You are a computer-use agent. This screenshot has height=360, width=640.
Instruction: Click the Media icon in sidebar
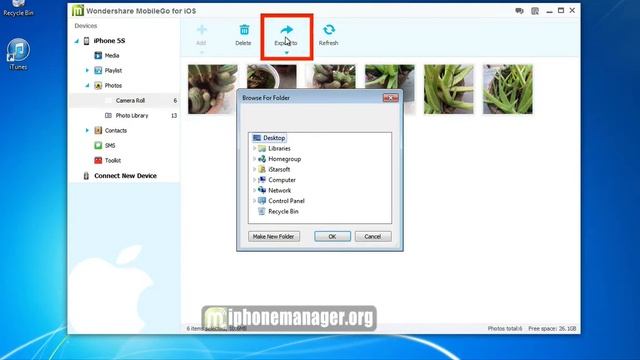[98, 56]
